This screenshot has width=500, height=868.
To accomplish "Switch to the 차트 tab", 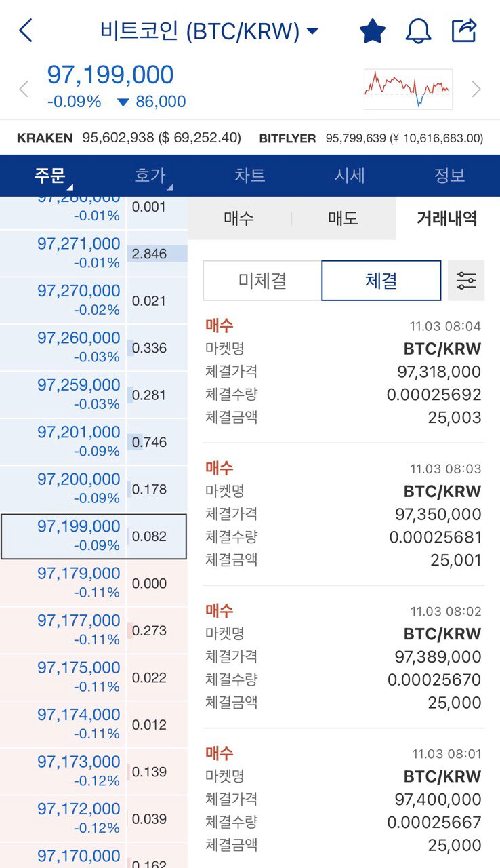I will click(x=249, y=176).
